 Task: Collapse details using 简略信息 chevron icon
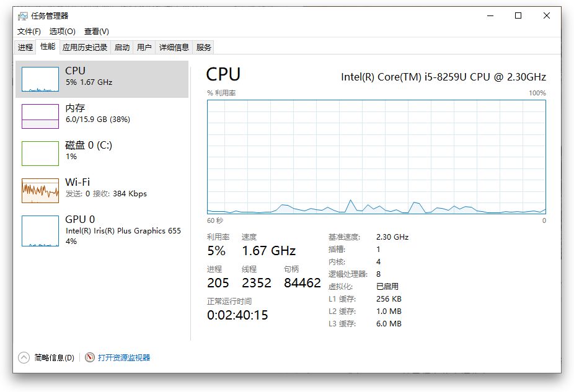pyautogui.click(x=24, y=357)
